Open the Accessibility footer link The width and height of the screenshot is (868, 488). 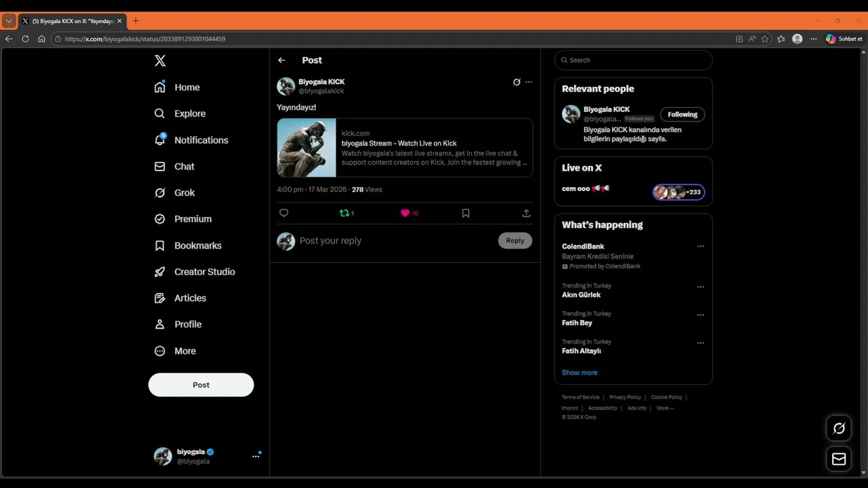(603, 408)
